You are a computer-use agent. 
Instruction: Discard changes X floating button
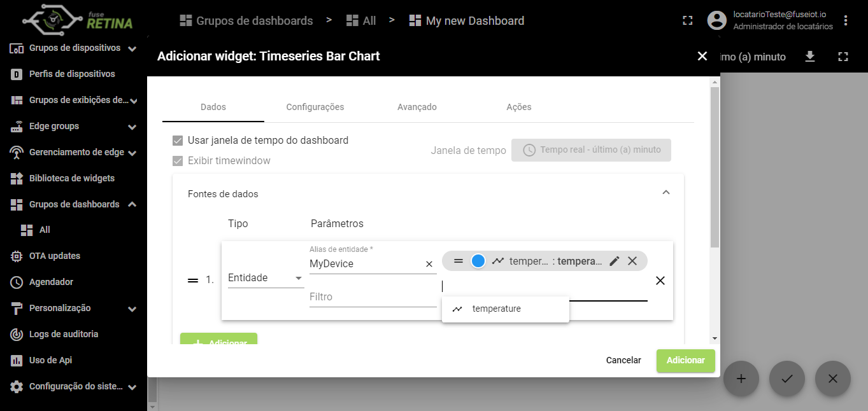(833, 379)
